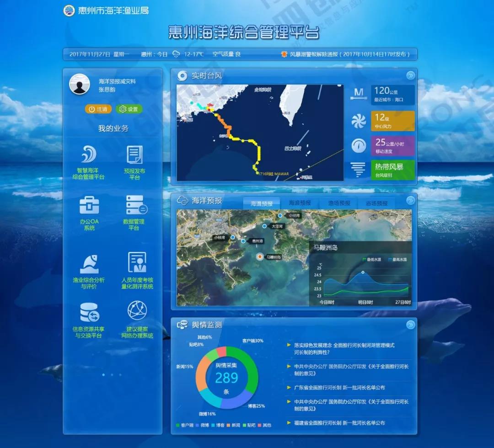
Task: Expand the 舆情监测 panel arrow
Action: click(410, 325)
